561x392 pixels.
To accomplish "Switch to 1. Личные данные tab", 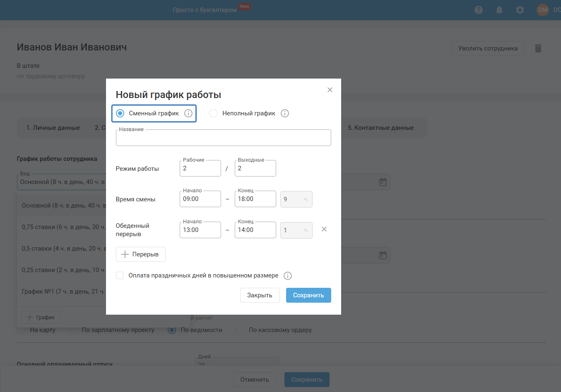I will [53, 128].
